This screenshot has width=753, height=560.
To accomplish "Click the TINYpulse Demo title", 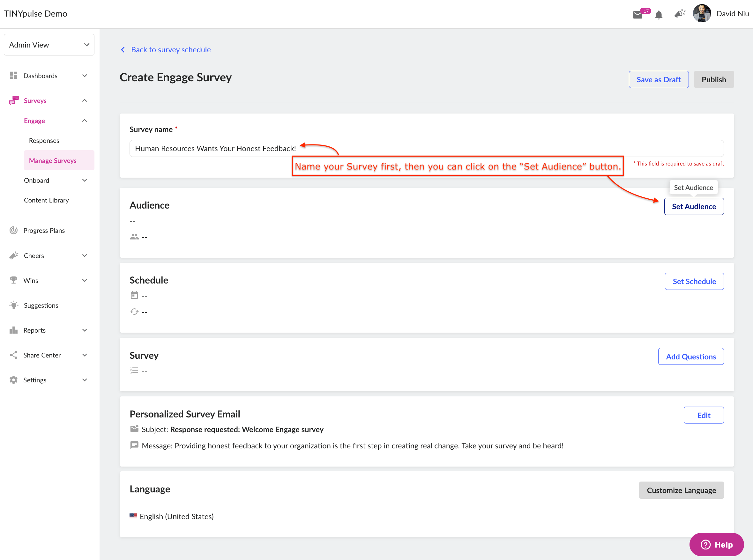I will 35,14.
